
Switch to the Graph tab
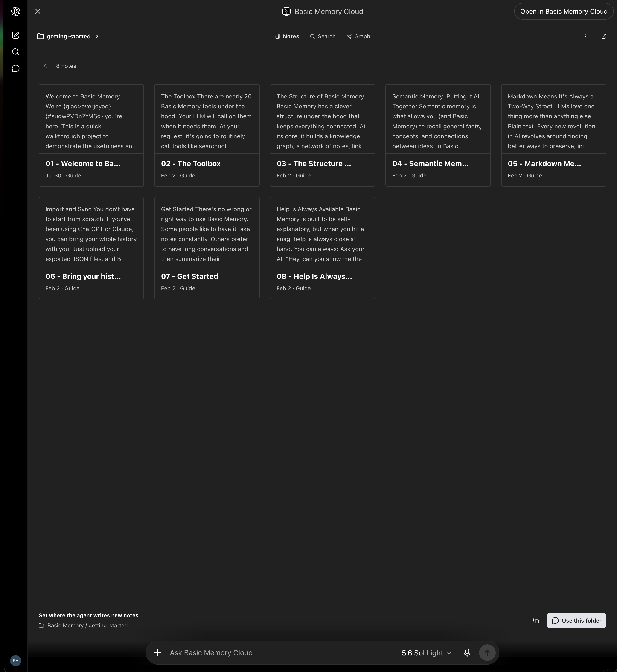(358, 36)
